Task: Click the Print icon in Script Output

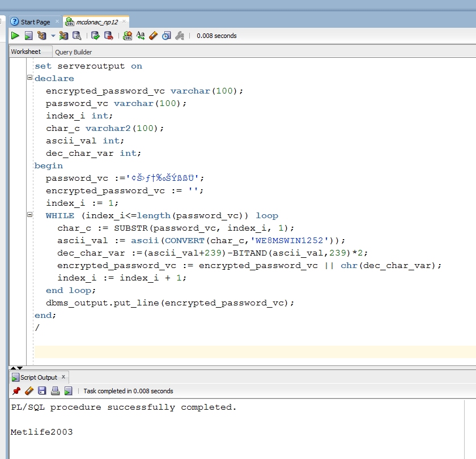Action: pos(56,390)
